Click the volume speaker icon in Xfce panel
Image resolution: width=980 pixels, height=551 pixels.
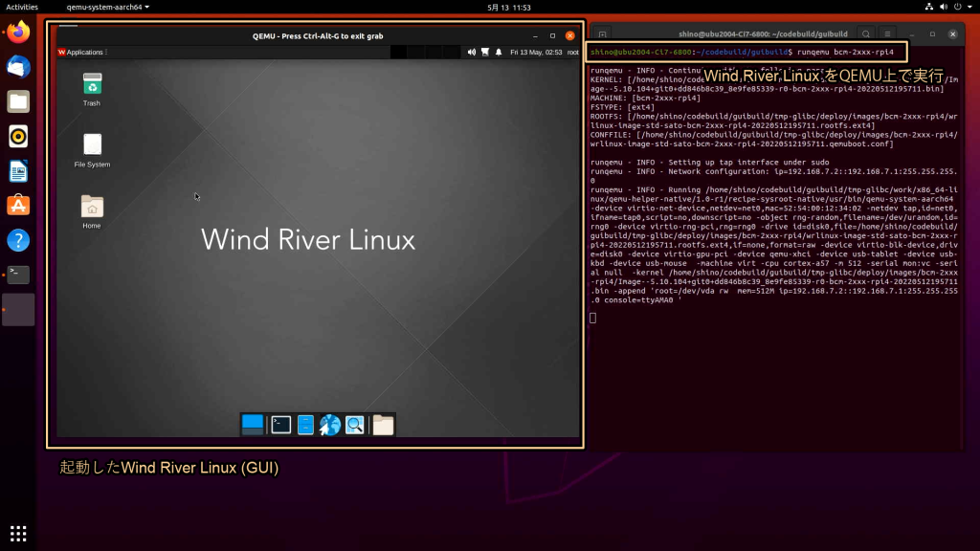471,52
